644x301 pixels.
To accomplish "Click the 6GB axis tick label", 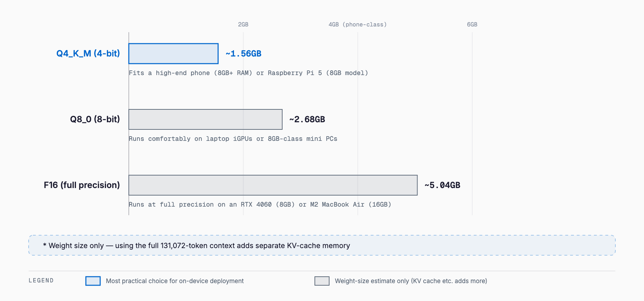I will pyautogui.click(x=472, y=24).
